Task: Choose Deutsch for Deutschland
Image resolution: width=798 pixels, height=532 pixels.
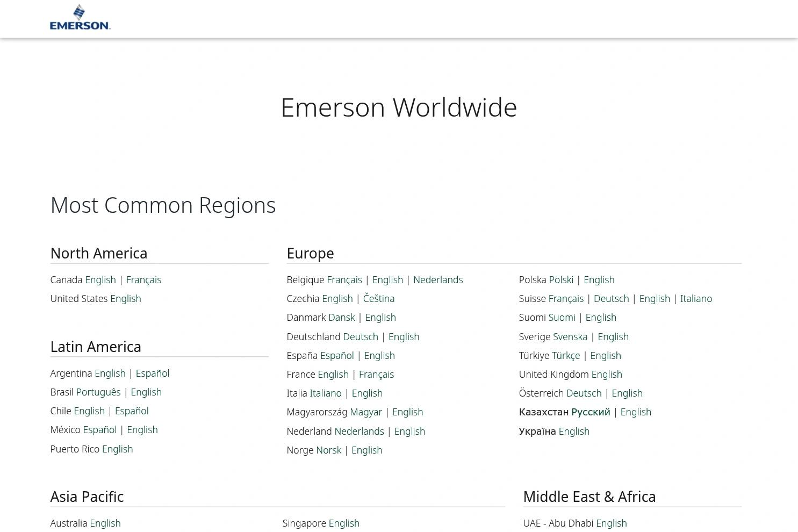Action: [361, 336]
